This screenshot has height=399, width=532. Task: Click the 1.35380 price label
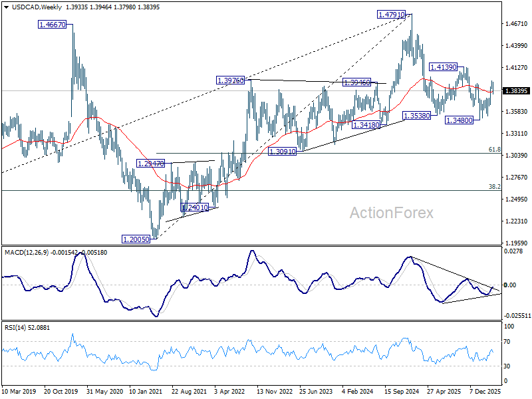416,115
